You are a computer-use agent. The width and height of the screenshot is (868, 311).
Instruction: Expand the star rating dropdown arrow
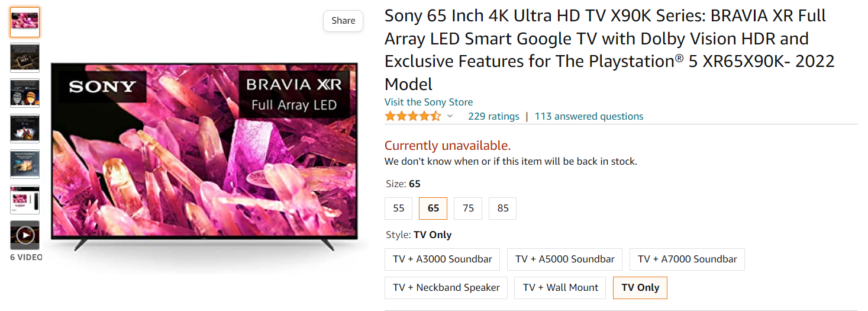tap(450, 116)
